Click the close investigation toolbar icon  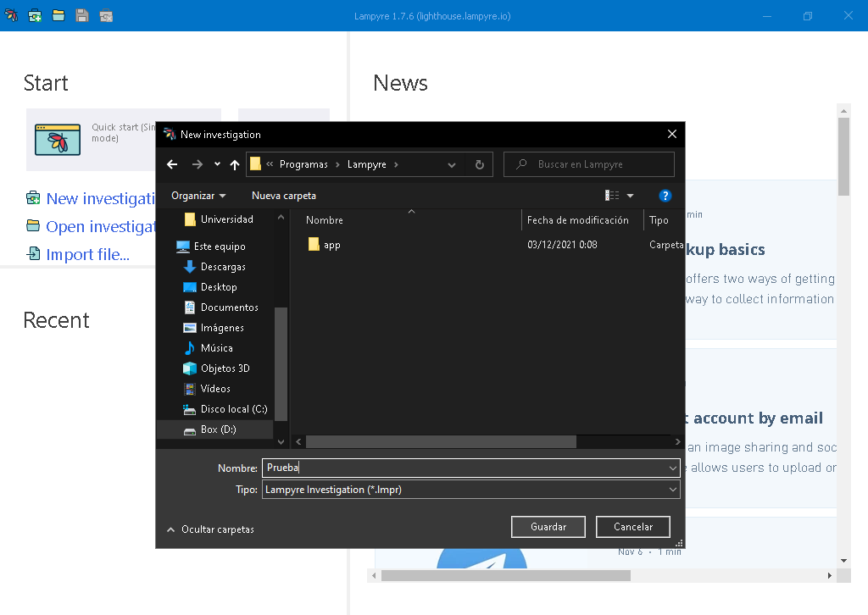click(x=106, y=16)
